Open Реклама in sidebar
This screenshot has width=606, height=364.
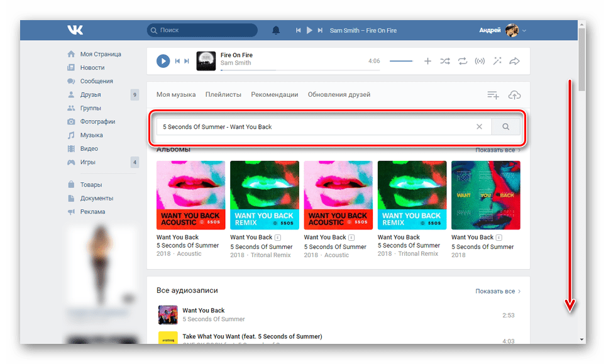point(92,212)
